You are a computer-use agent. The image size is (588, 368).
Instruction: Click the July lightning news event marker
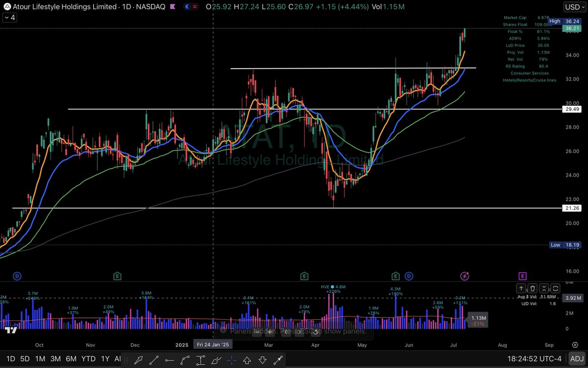click(x=465, y=276)
